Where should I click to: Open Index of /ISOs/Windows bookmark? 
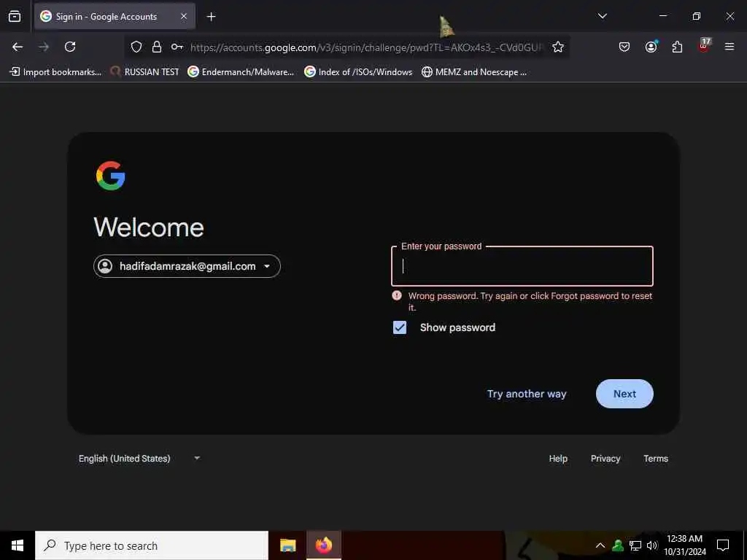click(x=358, y=72)
